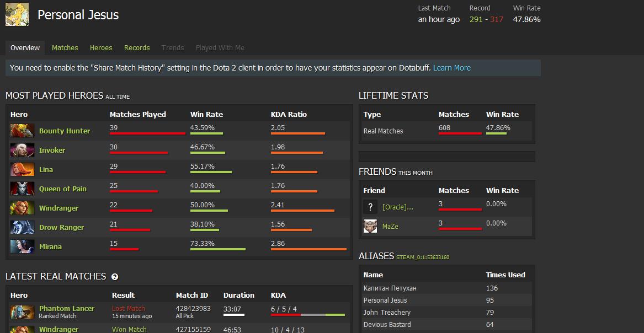
Task: Click the 136 times used value
Action: point(492,288)
